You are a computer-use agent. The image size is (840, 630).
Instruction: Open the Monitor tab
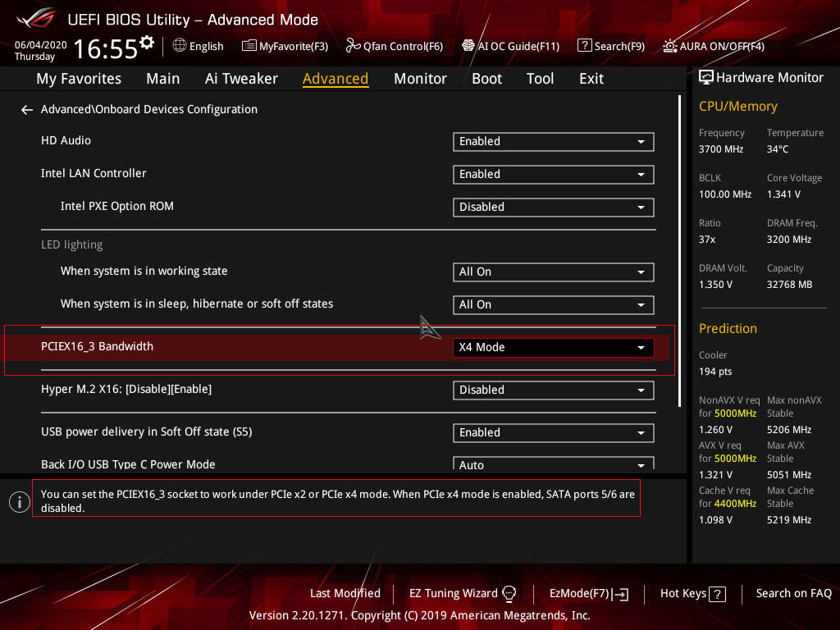point(420,79)
